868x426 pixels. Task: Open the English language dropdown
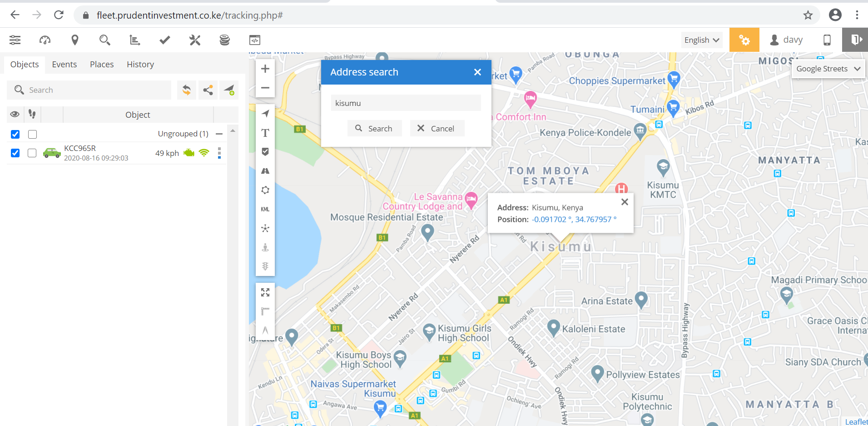(701, 40)
